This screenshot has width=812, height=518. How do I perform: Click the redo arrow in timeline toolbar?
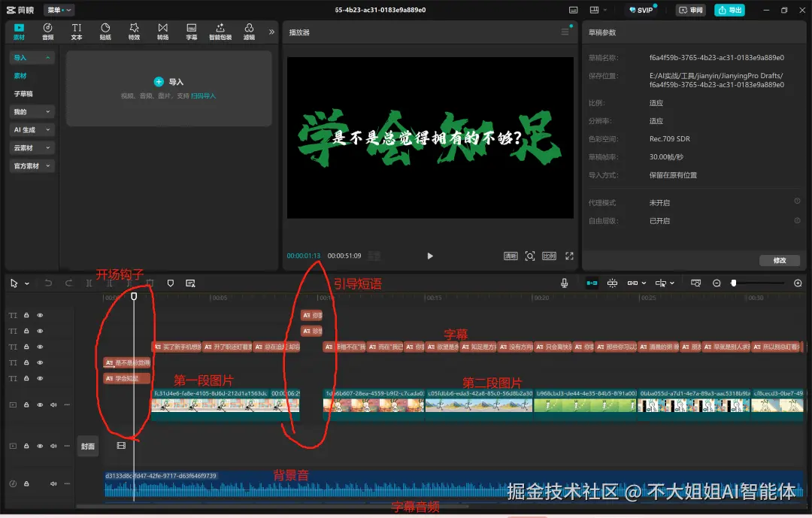pos(68,283)
